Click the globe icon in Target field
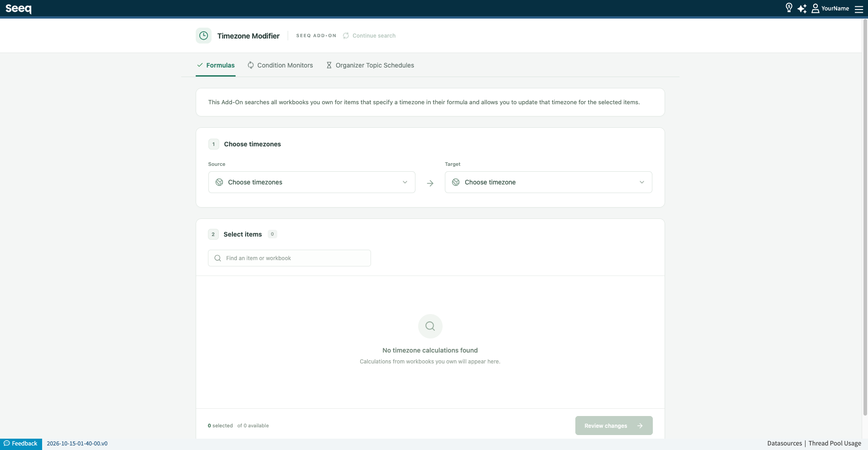The width and height of the screenshot is (868, 450). (456, 182)
